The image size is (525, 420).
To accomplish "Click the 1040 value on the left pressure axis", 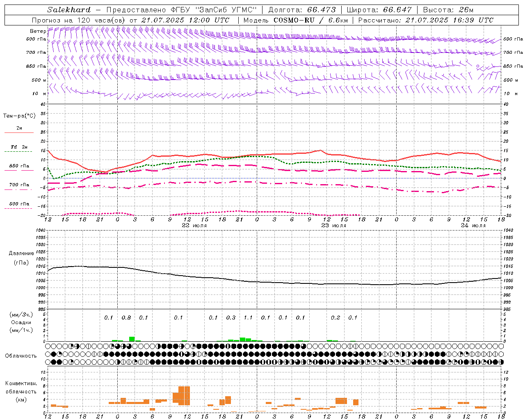I will click(x=41, y=230).
